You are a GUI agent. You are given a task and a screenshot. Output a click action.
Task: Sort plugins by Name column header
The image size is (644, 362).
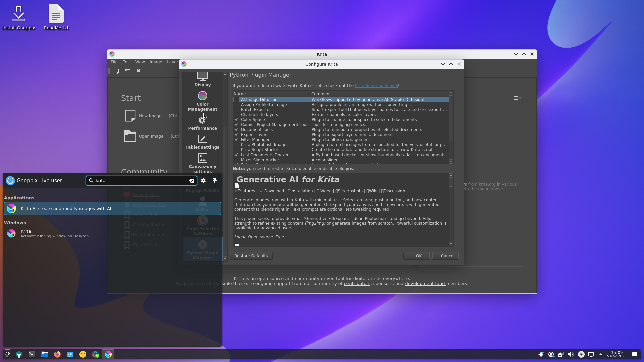click(x=271, y=94)
